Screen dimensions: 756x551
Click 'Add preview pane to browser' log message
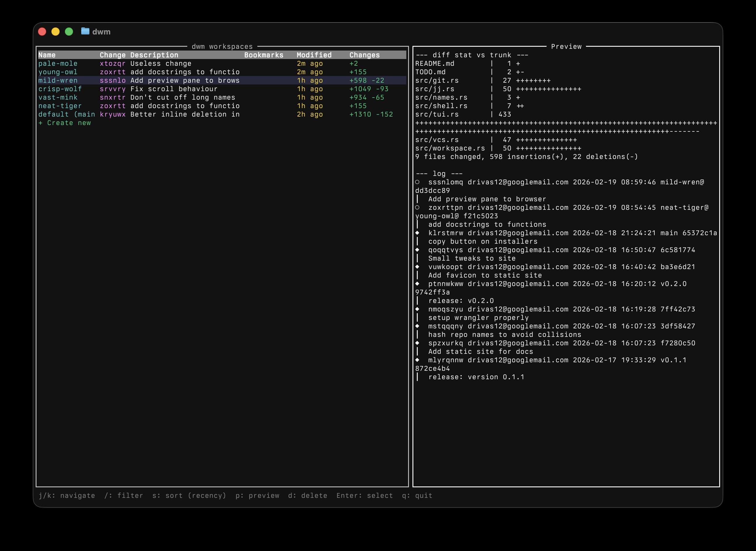(x=487, y=199)
